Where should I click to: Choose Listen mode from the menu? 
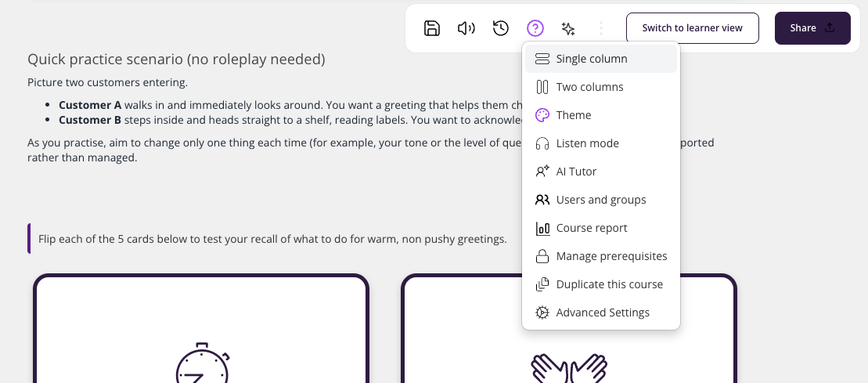point(600,143)
